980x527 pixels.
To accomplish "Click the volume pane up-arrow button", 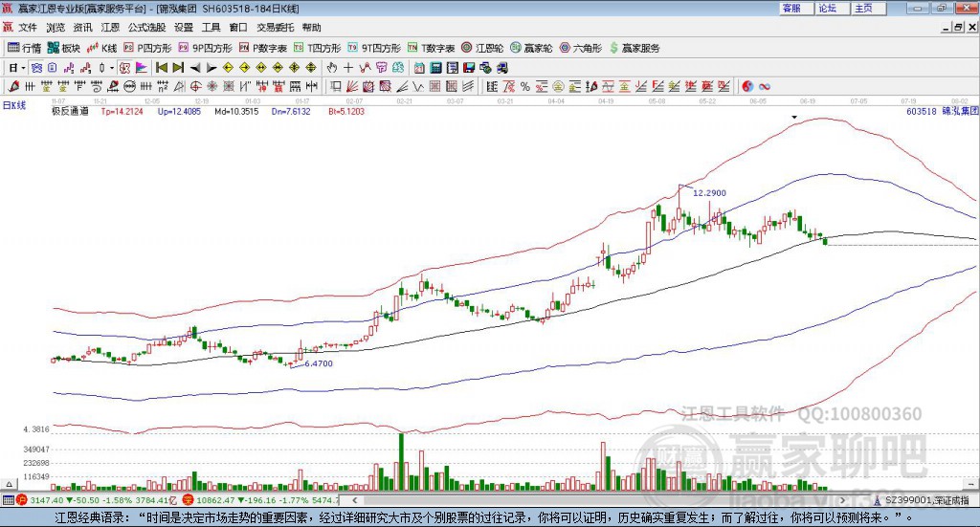I will pos(9,484).
